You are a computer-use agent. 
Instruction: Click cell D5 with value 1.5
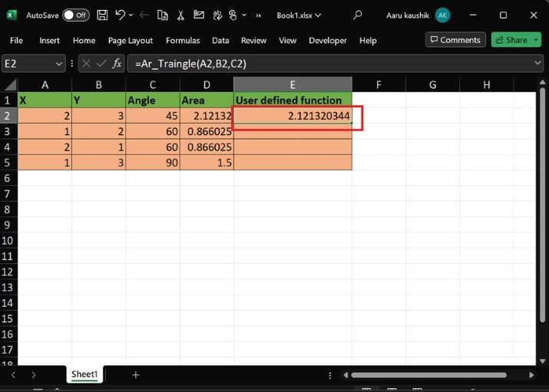(x=207, y=163)
